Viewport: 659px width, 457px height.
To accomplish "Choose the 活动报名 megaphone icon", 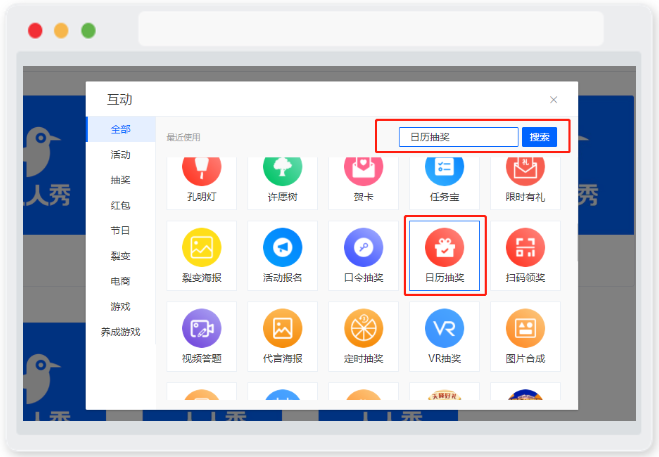I will coord(282,247).
